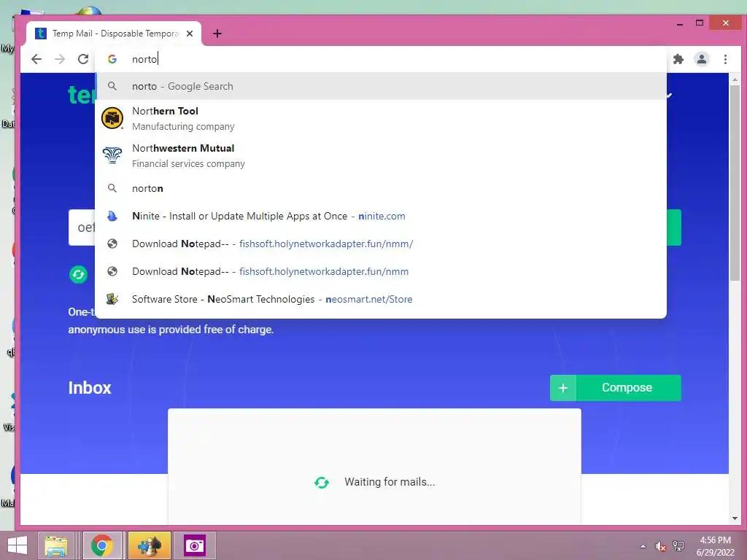
Task: Reload the Temp Mail page
Action: pos(83,59)
